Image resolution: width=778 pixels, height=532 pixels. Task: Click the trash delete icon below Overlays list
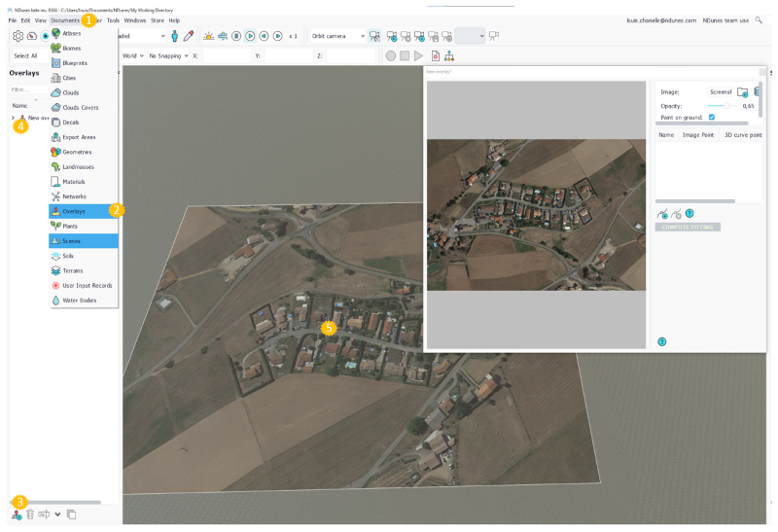click(30, 514)
